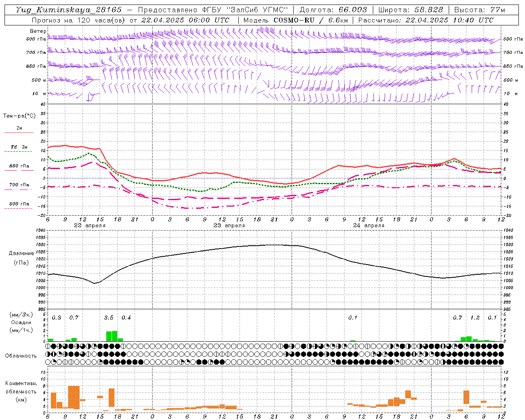Select the 1.2 precipitation total value

coord(475,318)
